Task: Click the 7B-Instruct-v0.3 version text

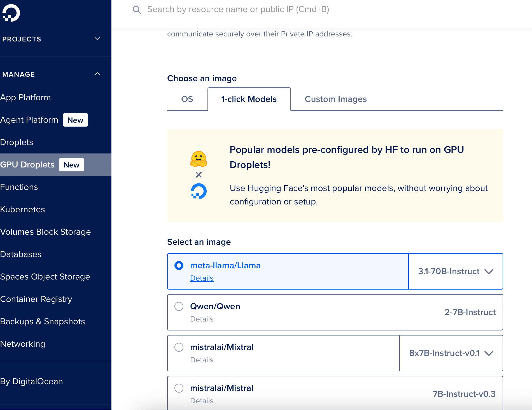Action: click(464, 394)
